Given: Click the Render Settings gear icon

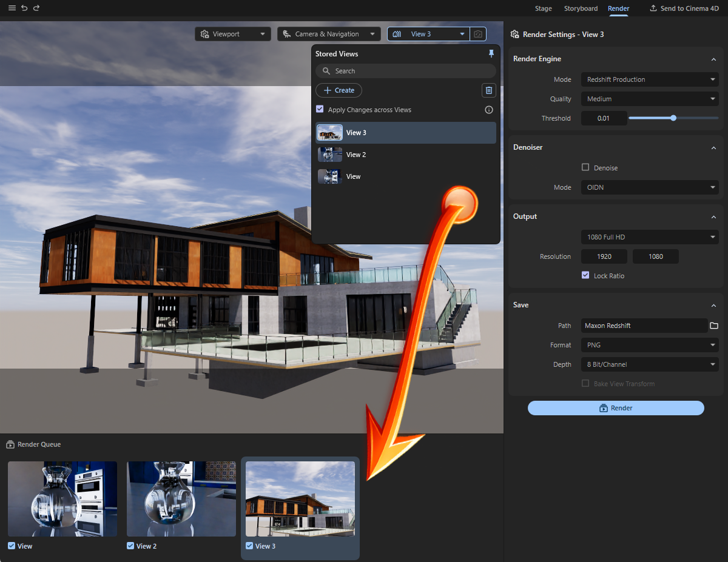Looking at the screenshot, I should coord(515,35).
